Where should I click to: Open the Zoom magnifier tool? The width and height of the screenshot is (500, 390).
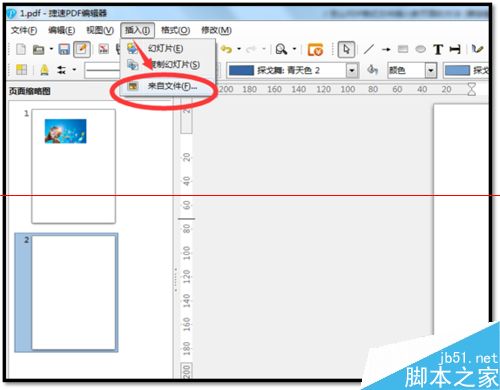tap(281, 49)
